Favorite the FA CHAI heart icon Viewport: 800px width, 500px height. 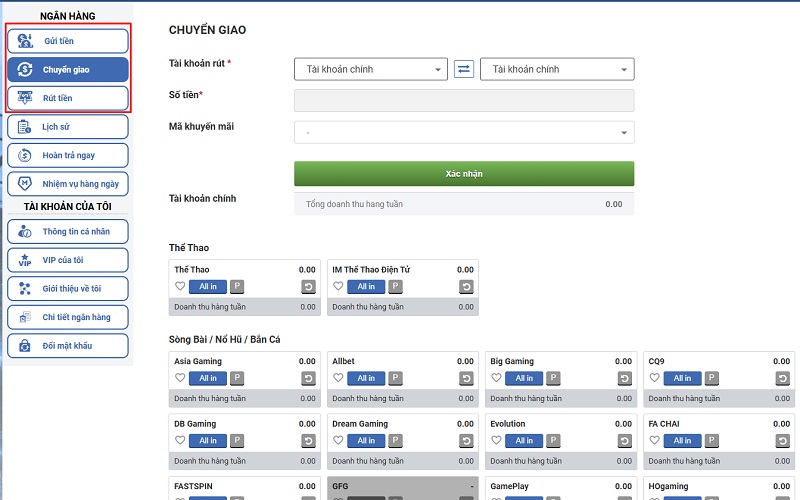(655, 440)
